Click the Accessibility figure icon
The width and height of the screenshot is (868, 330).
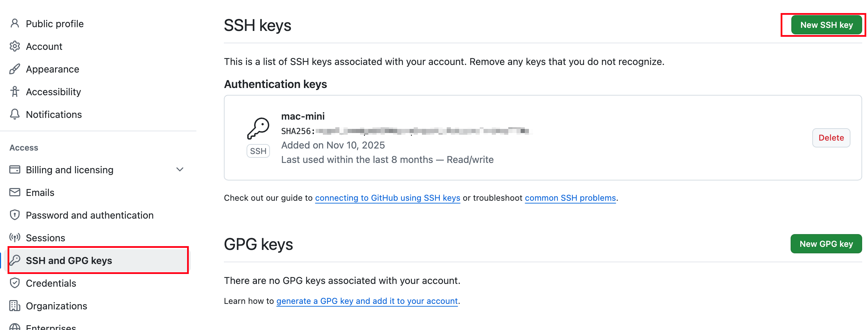pyautogui.click(x=15, y=91)
